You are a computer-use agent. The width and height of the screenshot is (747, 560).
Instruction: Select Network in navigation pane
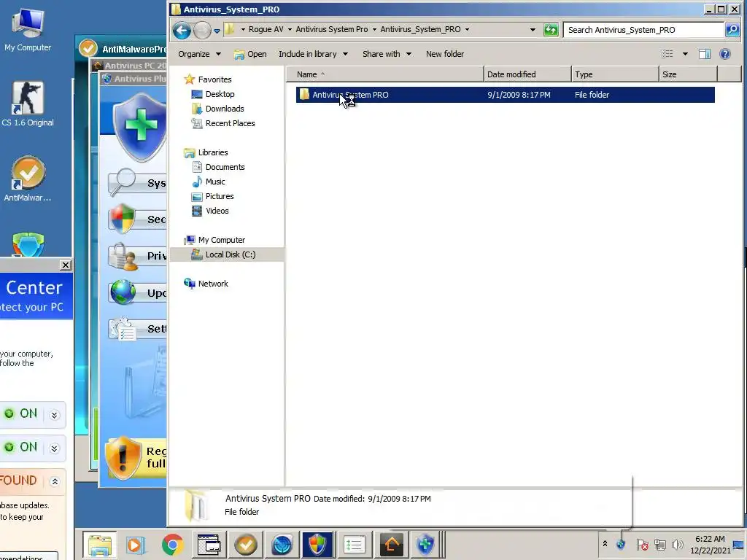coord(206,284)
